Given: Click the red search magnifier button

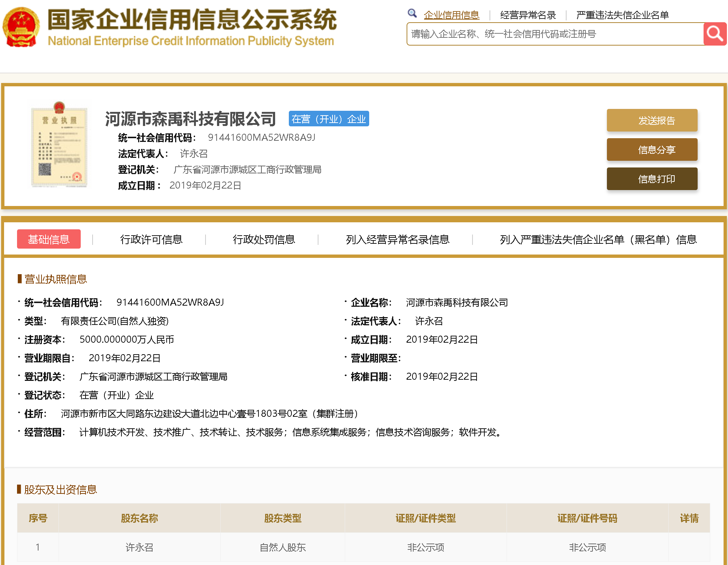Looking at the screenshot, I should 715,34.
